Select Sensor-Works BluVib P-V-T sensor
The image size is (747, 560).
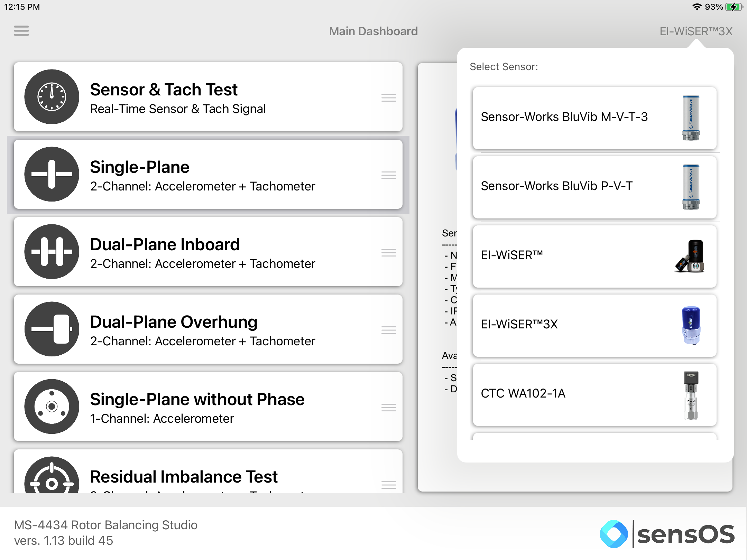[595, 187]
